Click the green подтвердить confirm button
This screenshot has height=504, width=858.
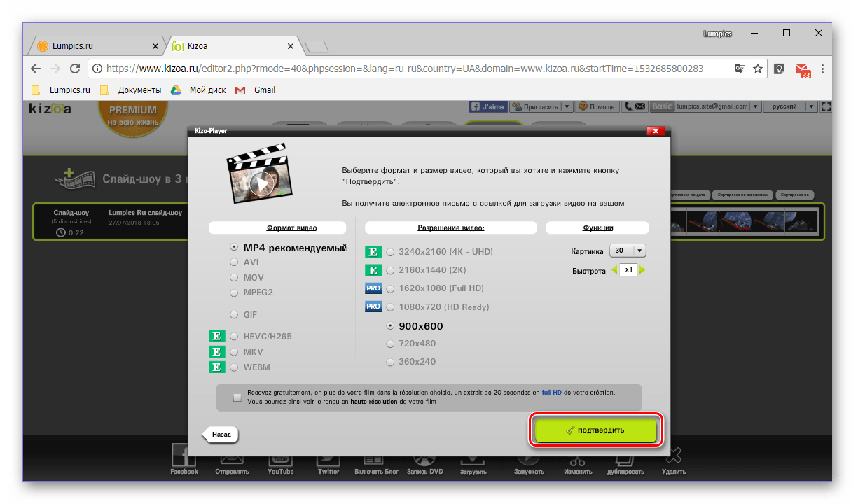click(596, 430)
